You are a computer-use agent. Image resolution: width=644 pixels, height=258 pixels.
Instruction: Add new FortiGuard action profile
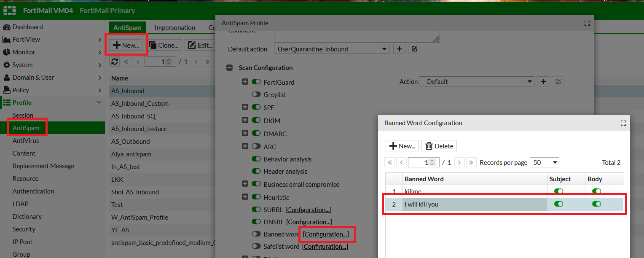(543, 82)
